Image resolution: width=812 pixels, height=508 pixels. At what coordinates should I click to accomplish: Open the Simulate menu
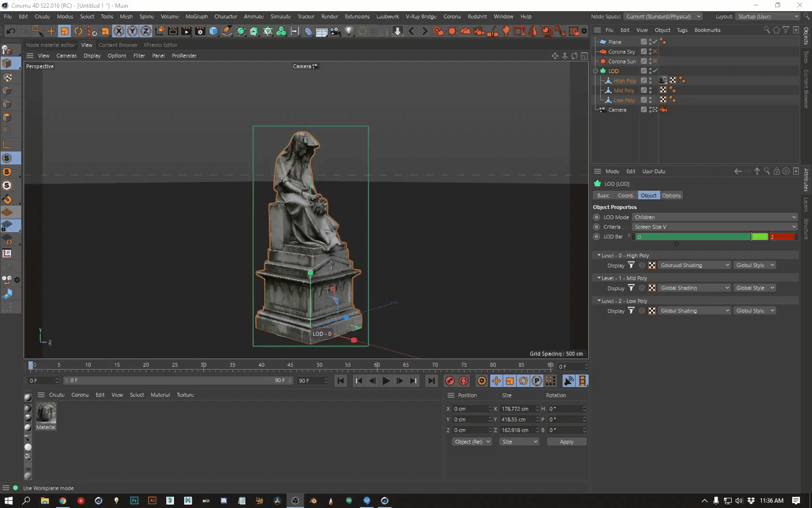[280, 16]
